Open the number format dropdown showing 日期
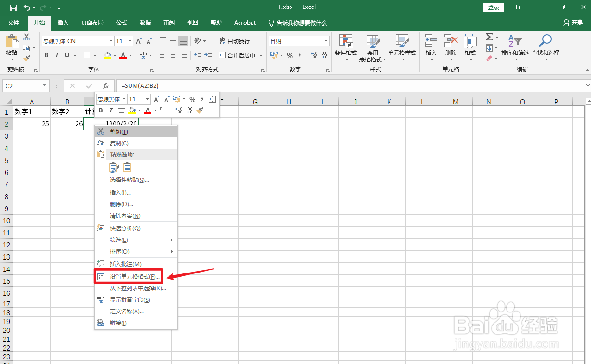The width and height of the screenshot is (591, 364). click(x=326, y=41)
